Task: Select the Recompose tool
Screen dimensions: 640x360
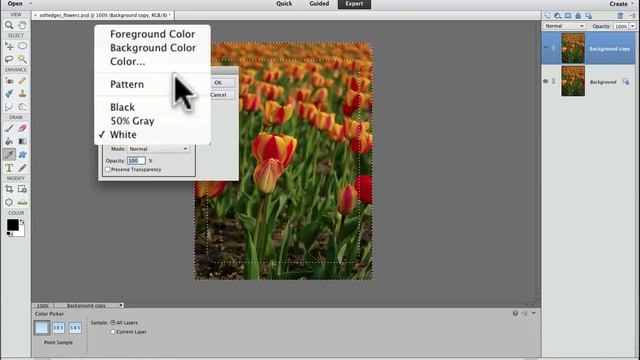Action: pos(22,189)
